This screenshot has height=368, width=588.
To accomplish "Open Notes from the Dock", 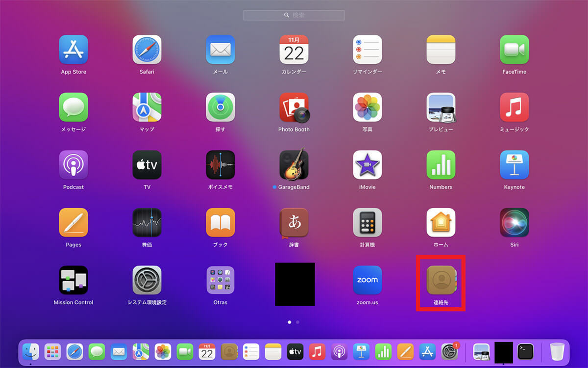I will click(273, 351).
